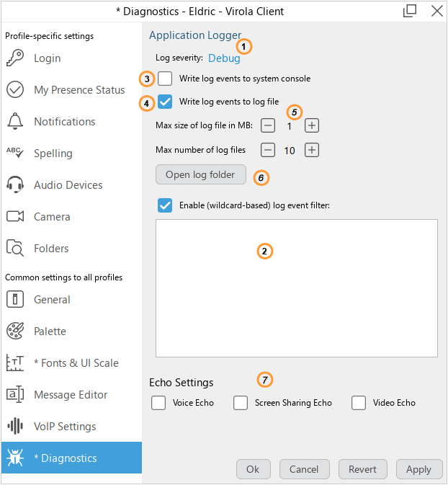Enable the Voice Echo checkbox
Viewport: 448px width, 485px height.
click(x=158, y=403)
